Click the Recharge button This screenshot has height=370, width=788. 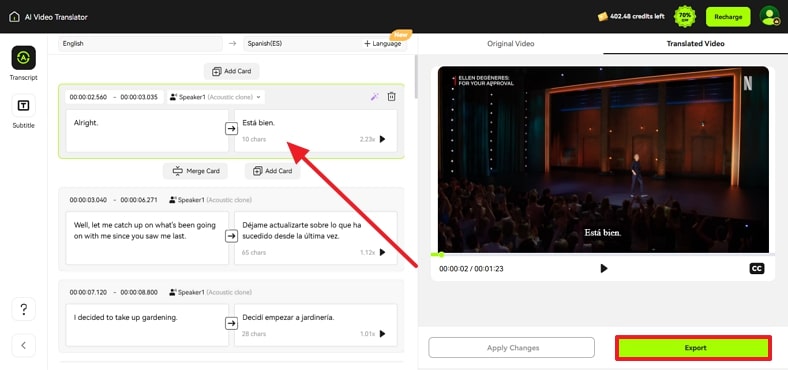728,17
